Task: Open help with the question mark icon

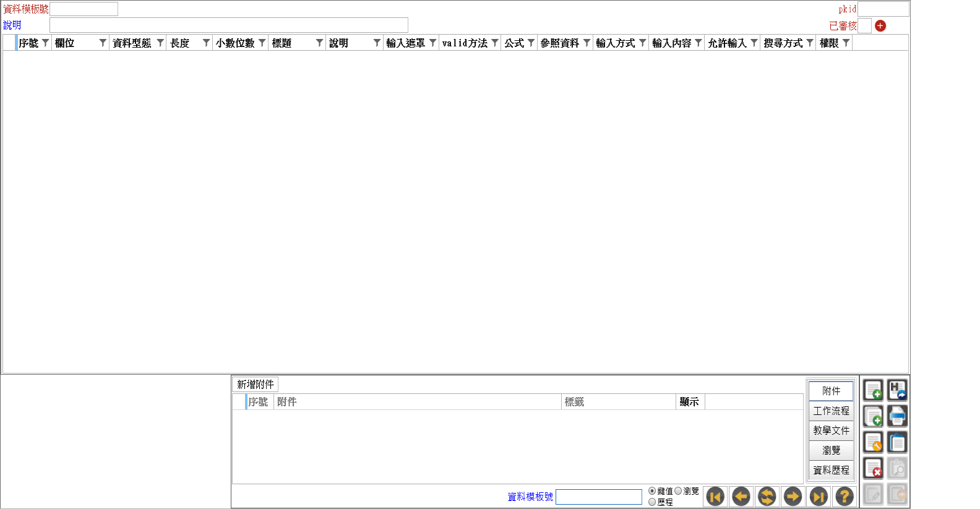Action: coord(845,496)
